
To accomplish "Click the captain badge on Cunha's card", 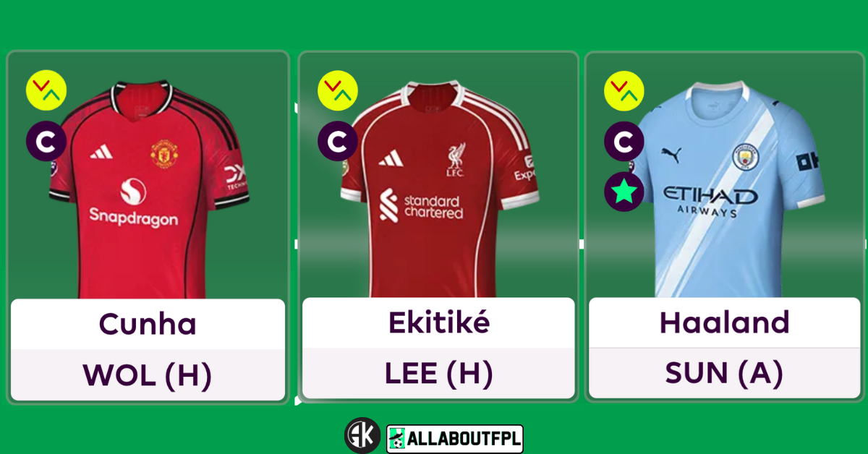I will [x=46, y=142].
